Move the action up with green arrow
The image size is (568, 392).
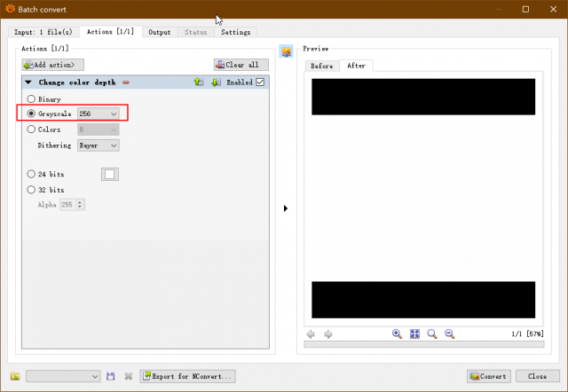pyautogui.click(x=199, y=82)
